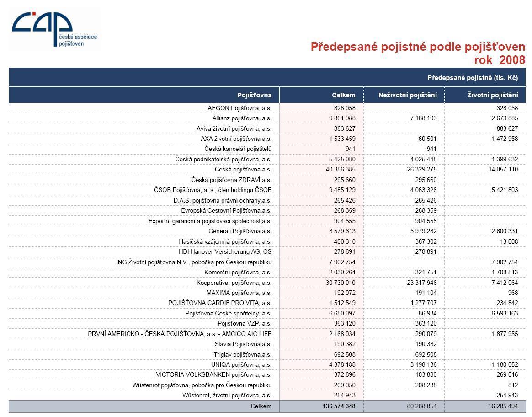Click Česká pojišťovna life value '14 057 110'

[503, 169]
